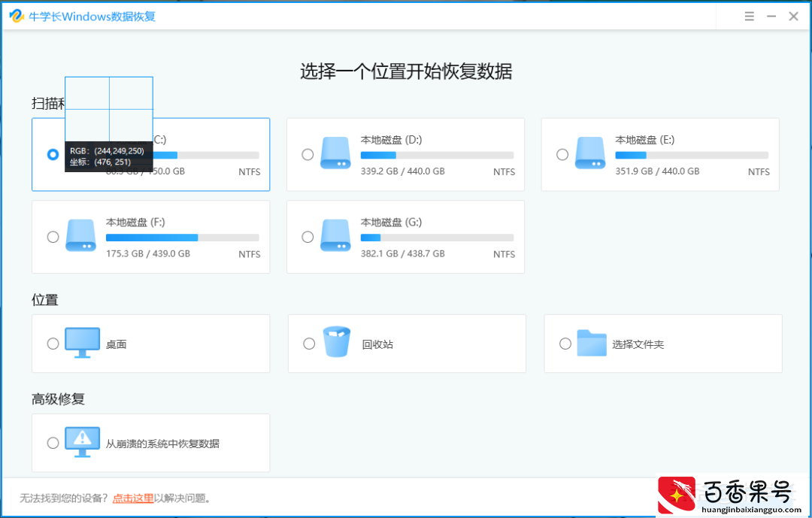Open the hamburger menu in title bar
Image resolution: width=812 pixels, height=518 pixels.
coord(750,16)
